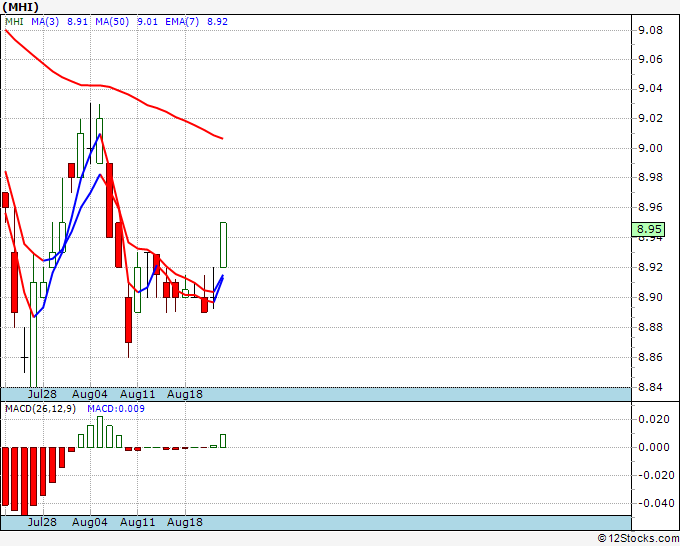The image size is (680, 546).
Task: Click the 0.000 MACD axis label
Action: pyautogui.click(x=654, y=447)
